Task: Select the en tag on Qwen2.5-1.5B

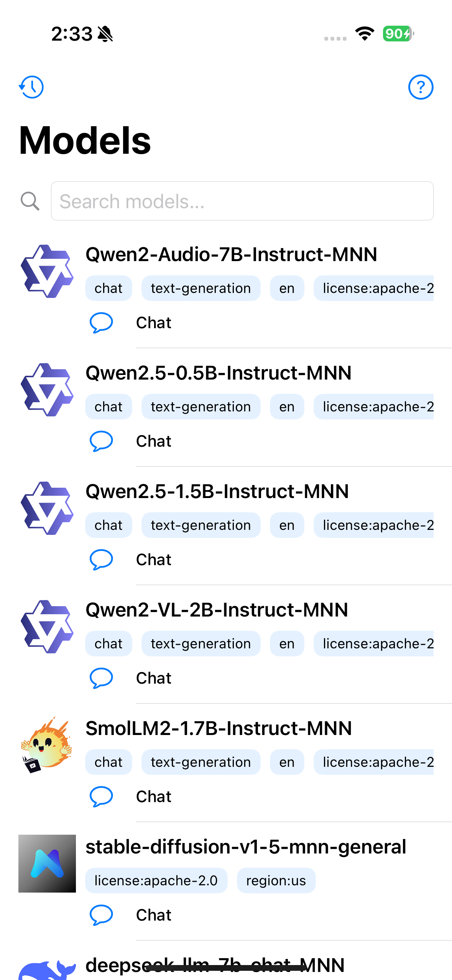Action: (x=287, y=525)
